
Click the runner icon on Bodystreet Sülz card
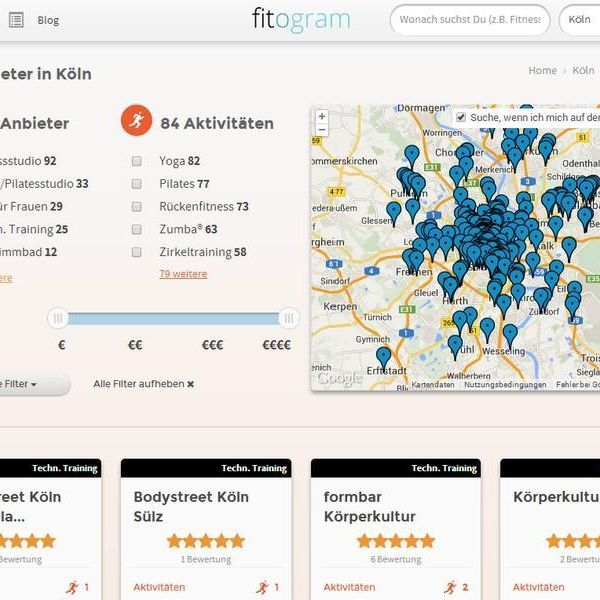[x=262, y=587]
